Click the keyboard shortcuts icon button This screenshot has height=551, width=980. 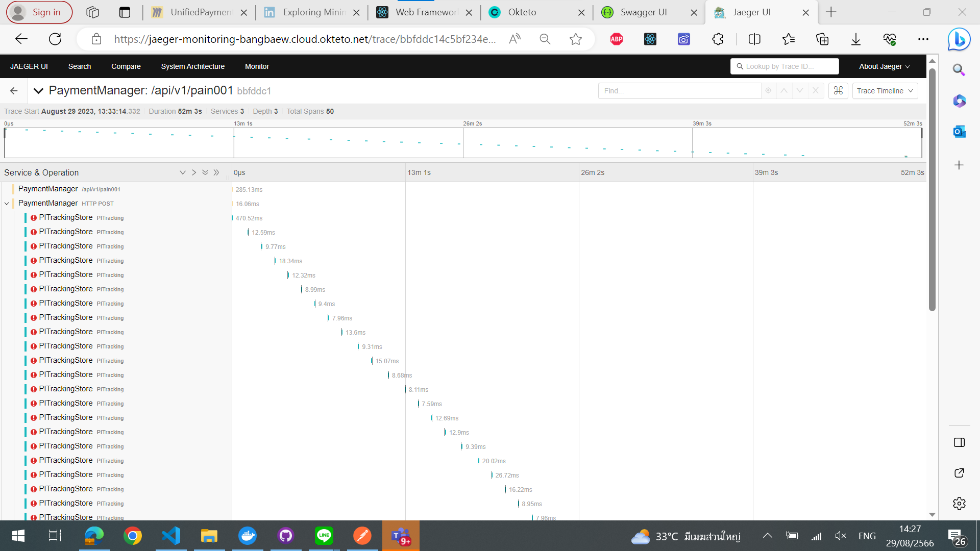[838, 91]
